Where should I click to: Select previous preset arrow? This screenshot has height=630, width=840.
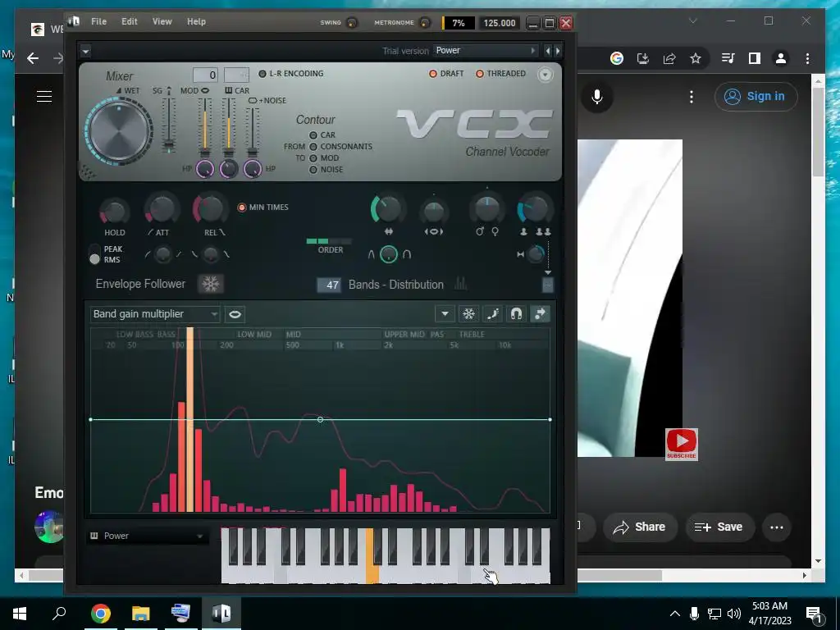point(547,51)
